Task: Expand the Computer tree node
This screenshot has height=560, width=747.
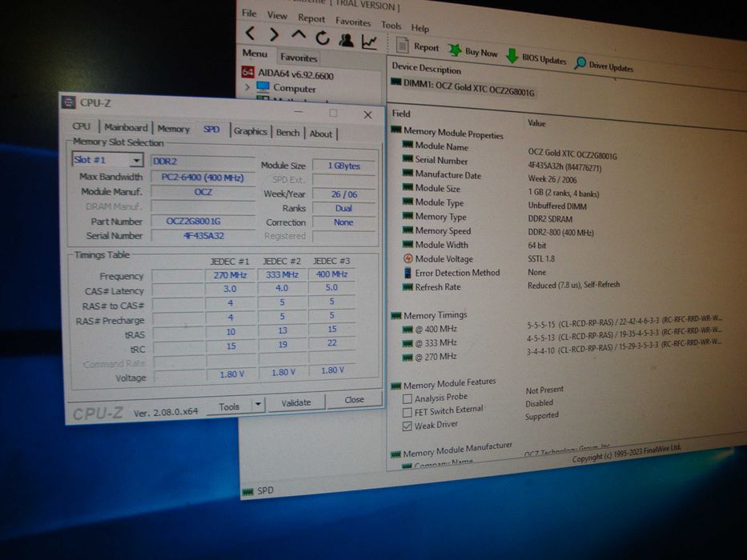Action: (247, 86)
